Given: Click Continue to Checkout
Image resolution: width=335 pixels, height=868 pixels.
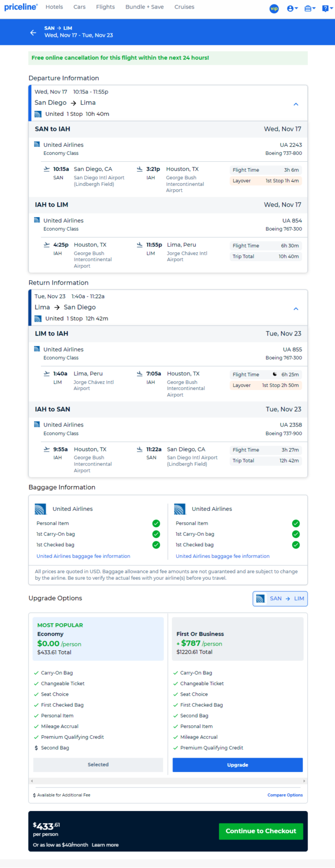Looking at the screenshot, I should 261,831.
